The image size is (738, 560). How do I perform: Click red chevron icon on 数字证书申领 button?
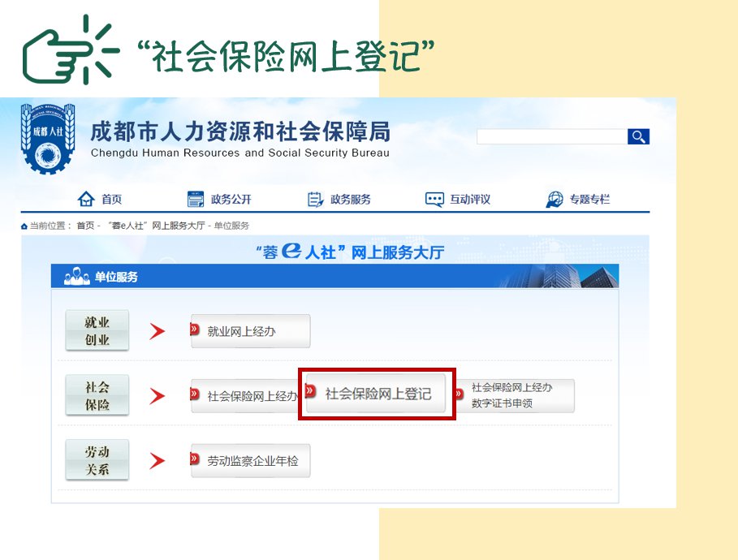[459, 394]
